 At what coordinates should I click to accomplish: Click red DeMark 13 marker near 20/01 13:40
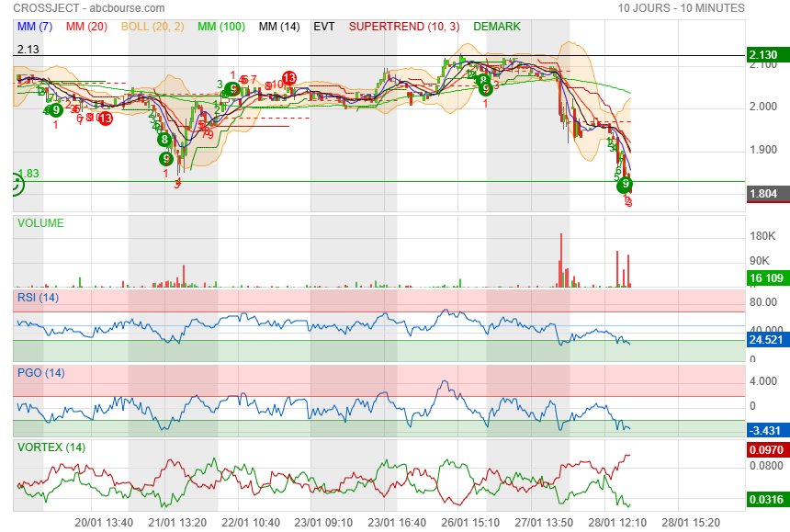[x=106, y=119]
